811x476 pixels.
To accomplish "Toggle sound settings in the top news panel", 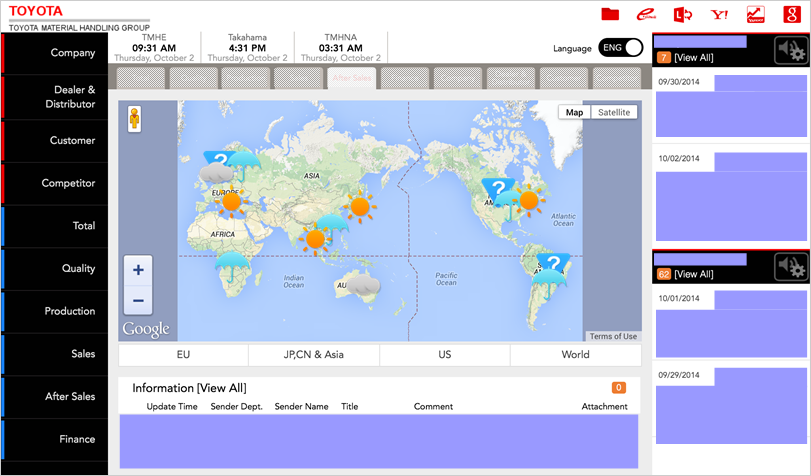I will point(791,49).
